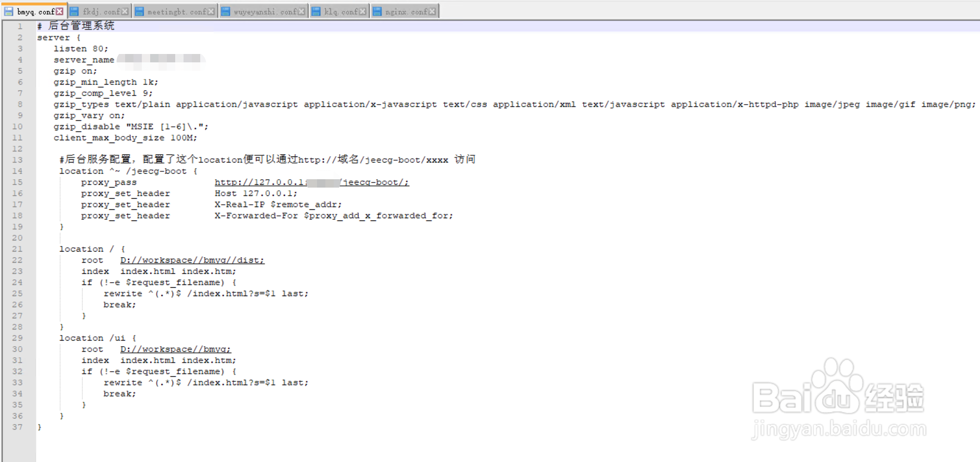Image resolution: width=980 pixels, height=462 pixels.
Task: Click the 'location /ui {' line
Action: [x=98, y=338]
